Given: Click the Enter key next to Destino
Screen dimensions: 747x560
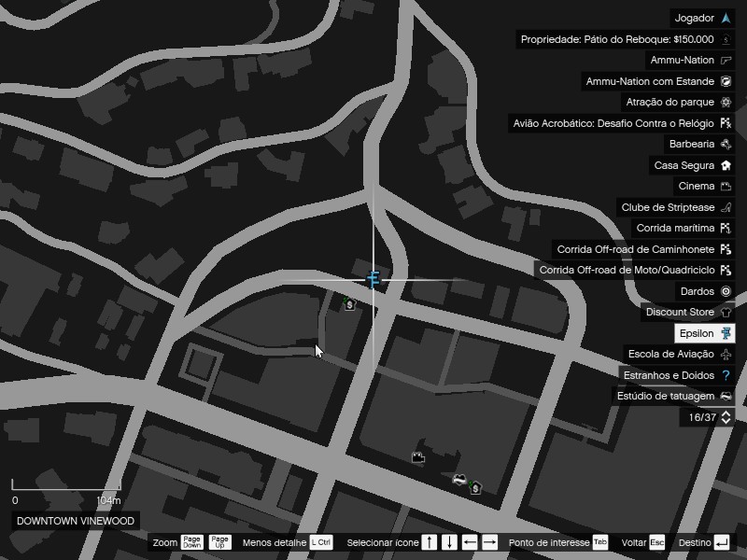Looking at the screenshot, I should [722, 542].
